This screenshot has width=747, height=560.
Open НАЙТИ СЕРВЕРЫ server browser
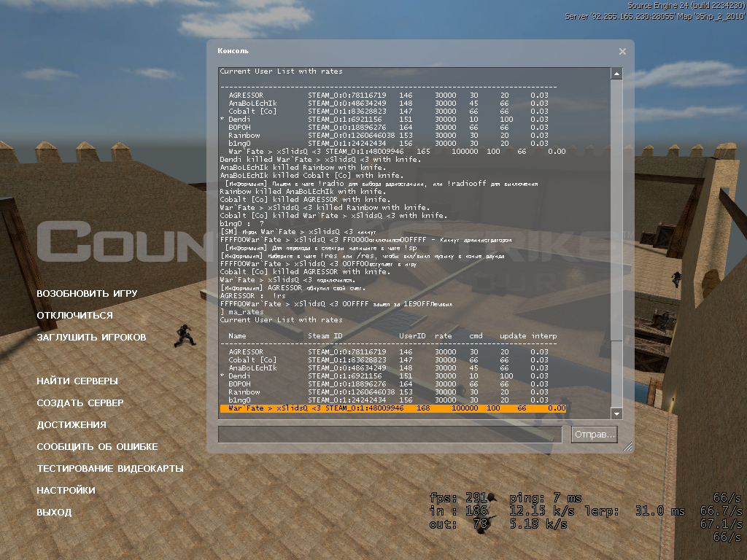[x=77, y=381]
